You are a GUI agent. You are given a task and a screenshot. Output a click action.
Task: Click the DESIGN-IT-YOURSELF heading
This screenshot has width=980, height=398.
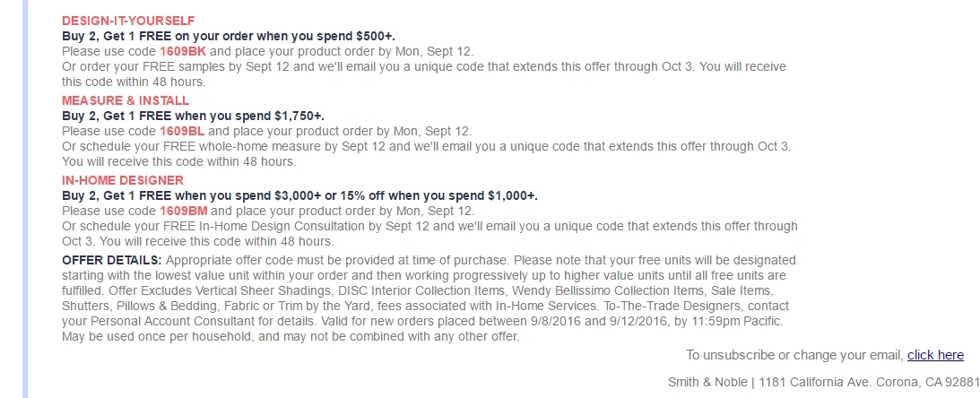128,22
